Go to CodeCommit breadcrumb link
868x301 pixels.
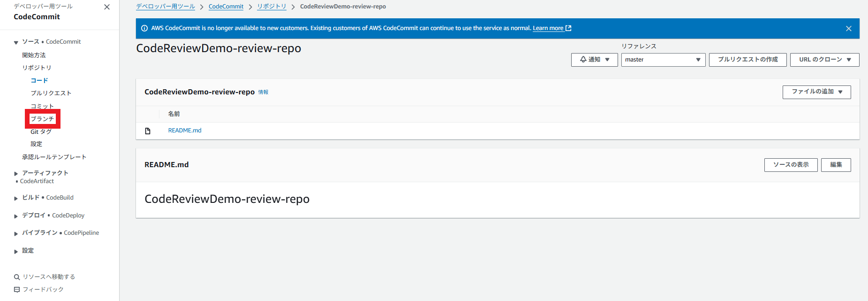[x=226, y=7]
